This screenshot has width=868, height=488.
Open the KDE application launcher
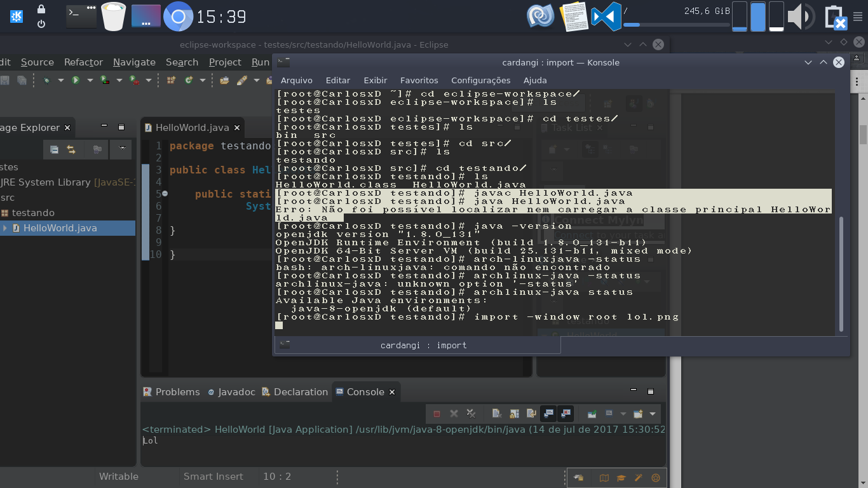(x=17, y=16)
